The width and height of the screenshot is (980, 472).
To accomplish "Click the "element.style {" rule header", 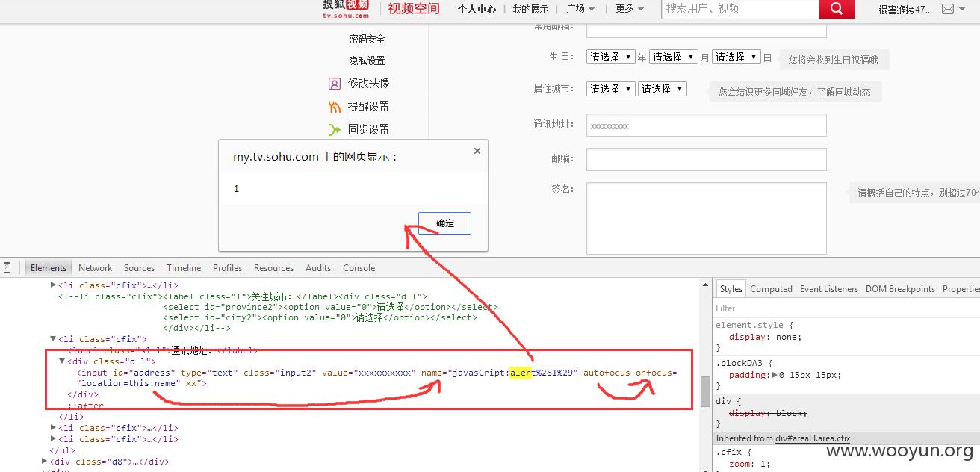I will (754, 326).
